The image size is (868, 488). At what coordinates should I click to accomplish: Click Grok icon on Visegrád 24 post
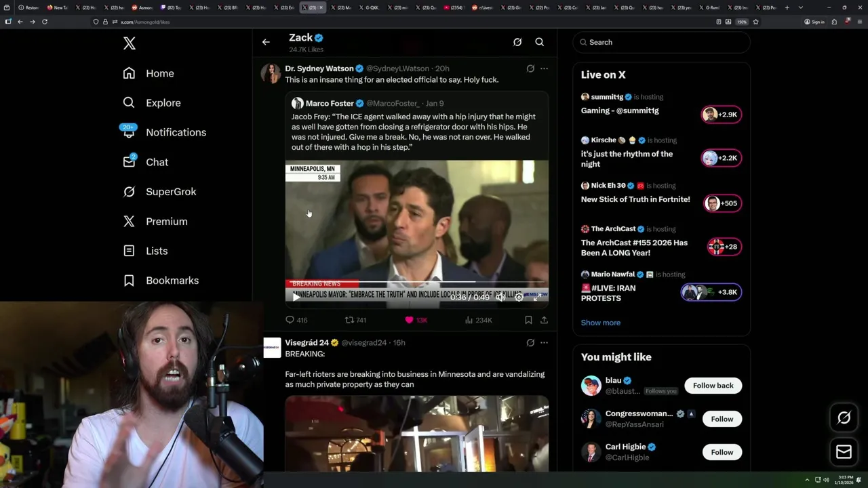coord(530,343)
